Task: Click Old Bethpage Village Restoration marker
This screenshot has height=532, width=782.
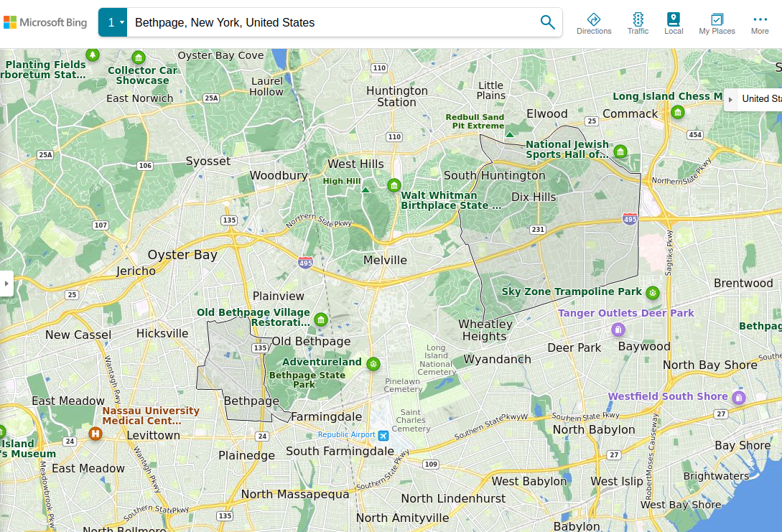Action: pos(321,319)
